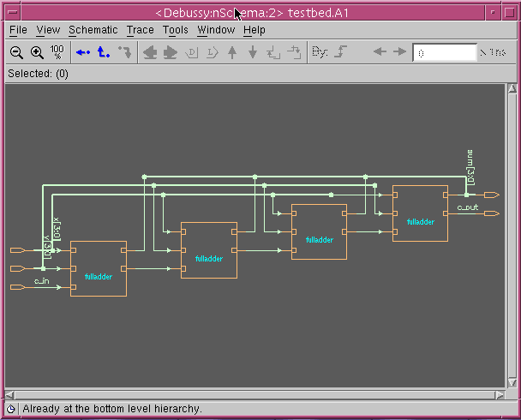
Task: Click the left-branching step arrow icon
Action: pyautogui.click(x=273, y=52)
